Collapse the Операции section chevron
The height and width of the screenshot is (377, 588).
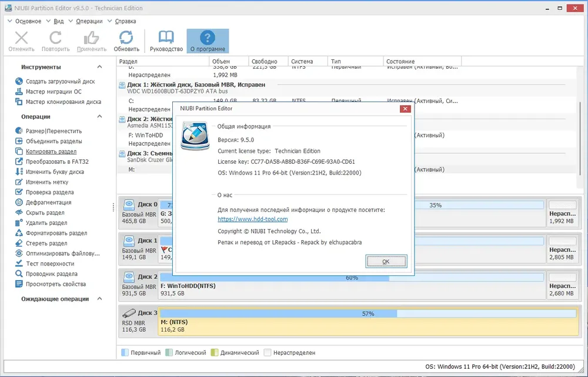[99, 116]
